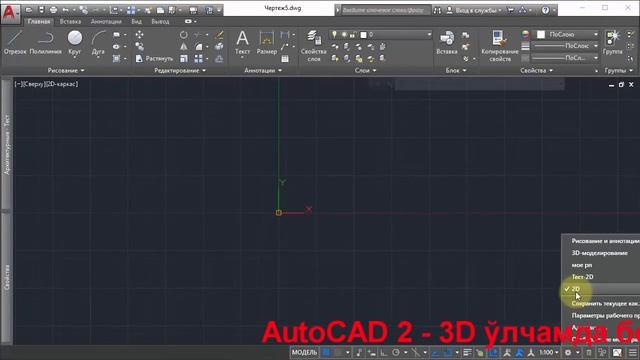Toggle the grid display in status bar

(x=326, y=352)
